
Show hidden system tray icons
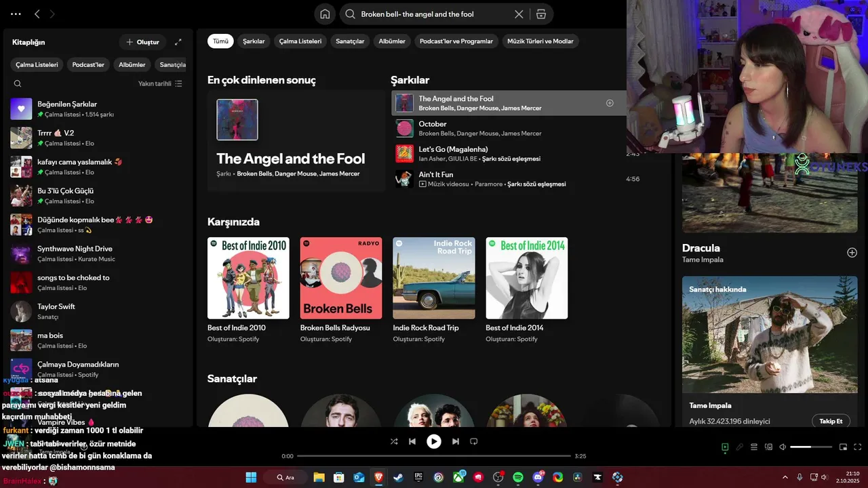pos(785,477)
